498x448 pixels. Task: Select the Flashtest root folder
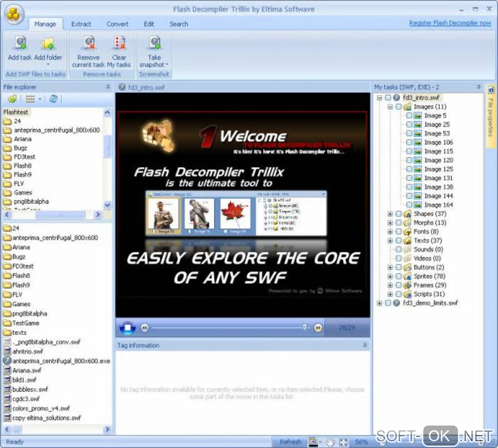[16, 112]
